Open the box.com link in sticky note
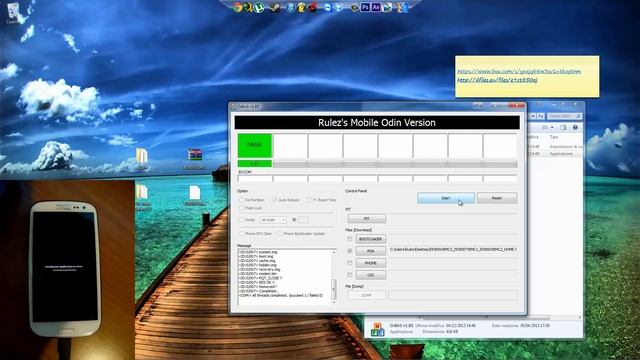The image size is (640, 360). pyautogui.click(x=519, y=71)
